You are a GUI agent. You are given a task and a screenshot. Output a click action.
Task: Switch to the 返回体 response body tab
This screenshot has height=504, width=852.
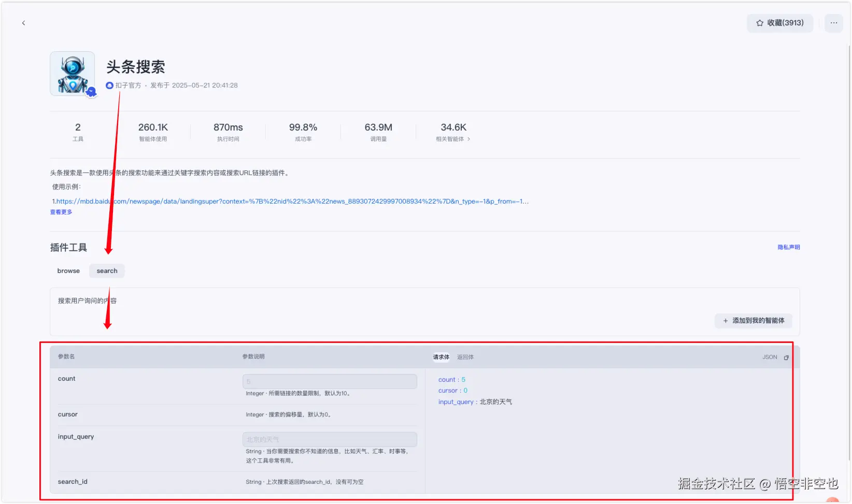click(x=465, y=357)
